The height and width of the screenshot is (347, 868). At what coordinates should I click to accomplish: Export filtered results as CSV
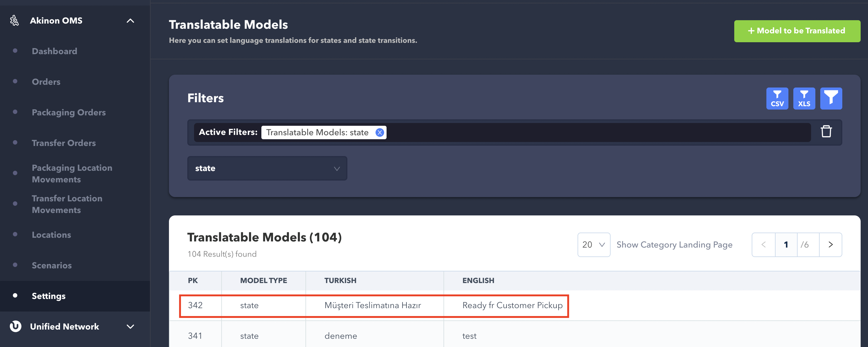[x=777, y=98]
